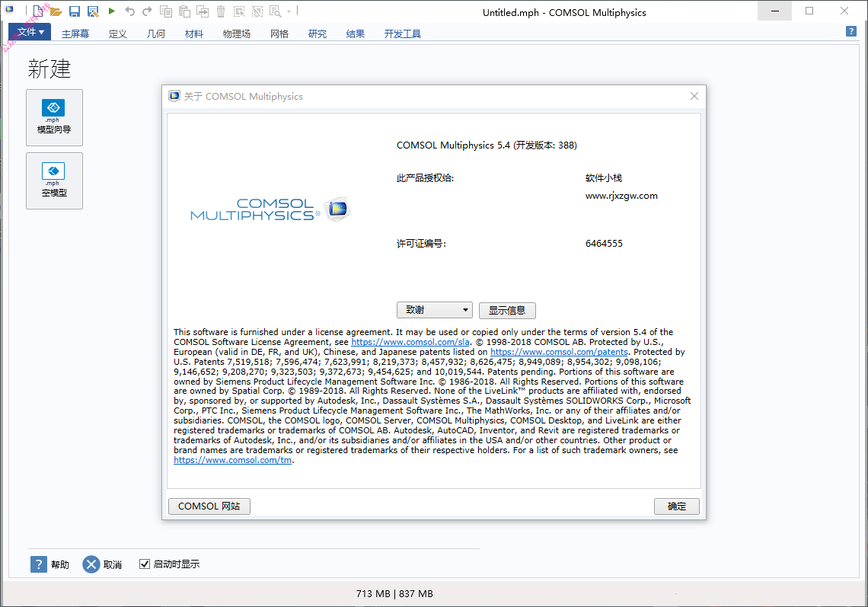Image resolution: width=868 pixels, height=607 pixels.
Task: Switch to the 主屏幕 tab
Action: point(75,34)
